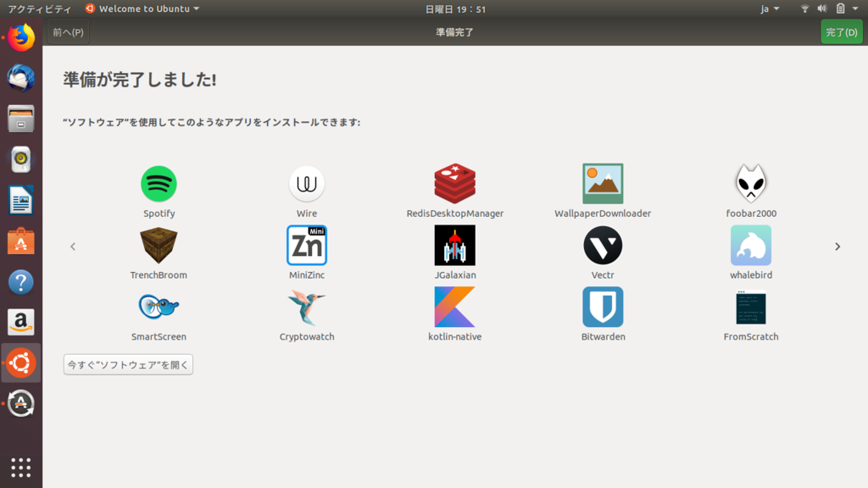Click the kotlin-native label text
868x488 pixels.
click(x=454, y=336)
